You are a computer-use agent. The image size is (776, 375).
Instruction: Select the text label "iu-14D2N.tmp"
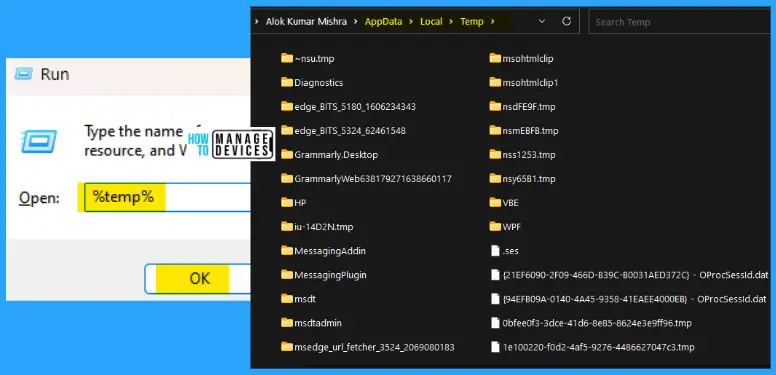click(x=324, y=227)
